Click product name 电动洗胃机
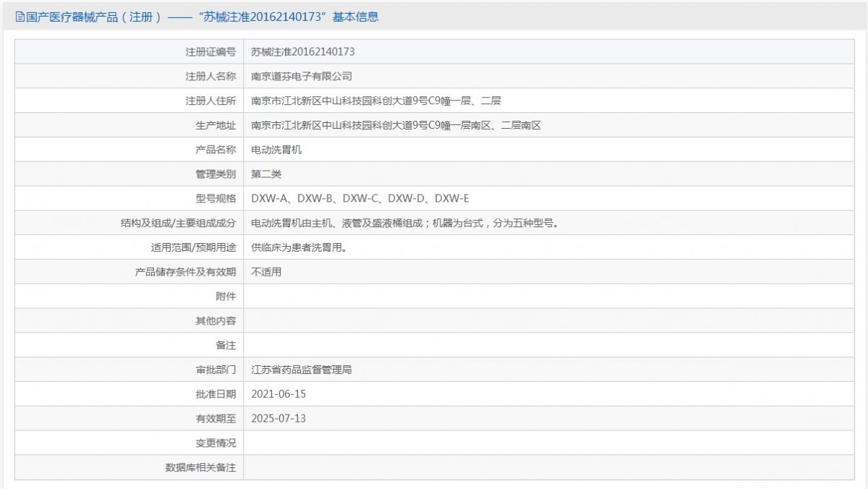Image resolution: width=868 pixels, height=489 pixels. pyautogui.click(x=276, y=150)
